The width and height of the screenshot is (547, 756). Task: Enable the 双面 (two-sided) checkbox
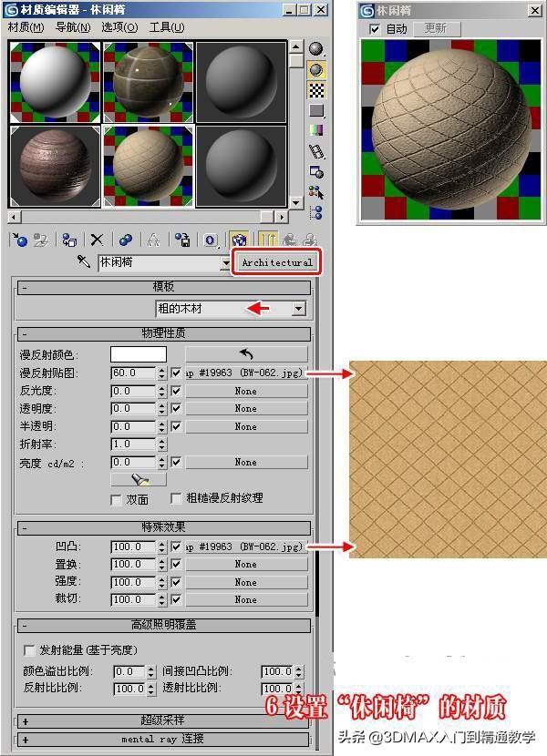coord(116,499)
